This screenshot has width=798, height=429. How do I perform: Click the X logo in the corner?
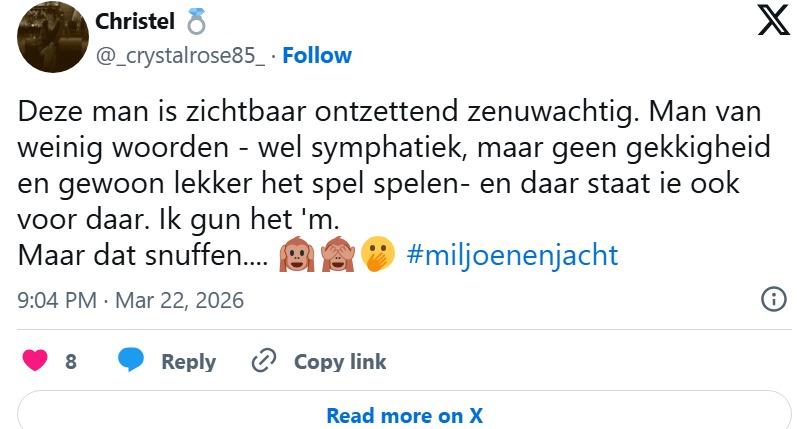[774, 21]
